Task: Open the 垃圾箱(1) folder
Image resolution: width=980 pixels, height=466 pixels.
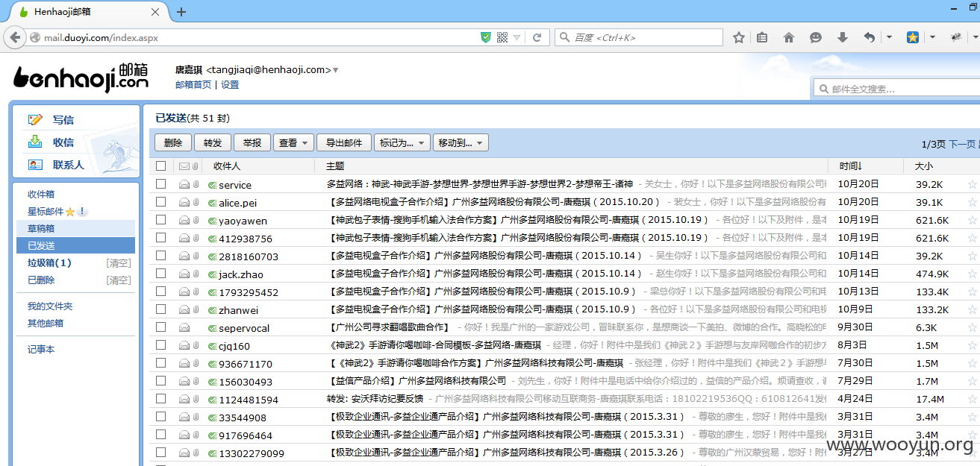Action: click(x=49, y=262)
